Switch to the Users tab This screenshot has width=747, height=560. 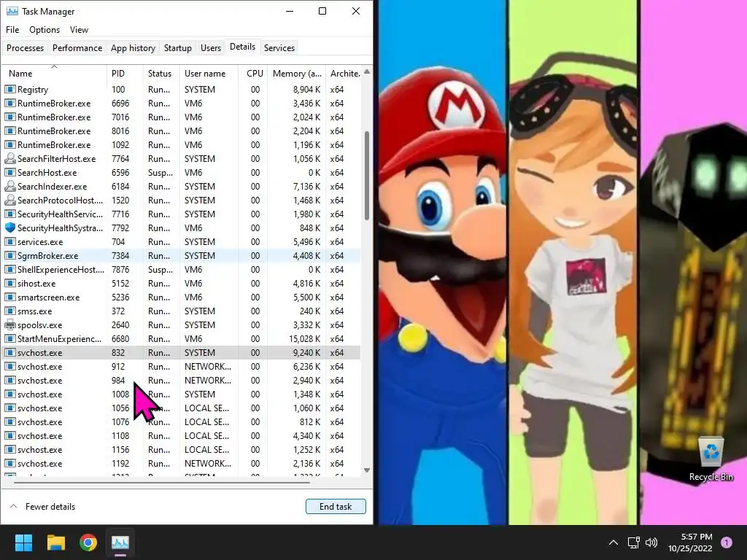211,48
